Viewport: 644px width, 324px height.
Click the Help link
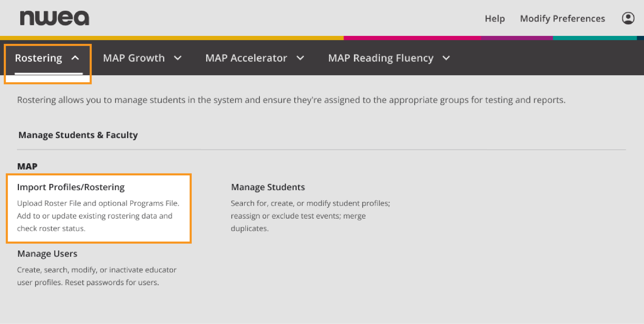(x=495, y=18)
